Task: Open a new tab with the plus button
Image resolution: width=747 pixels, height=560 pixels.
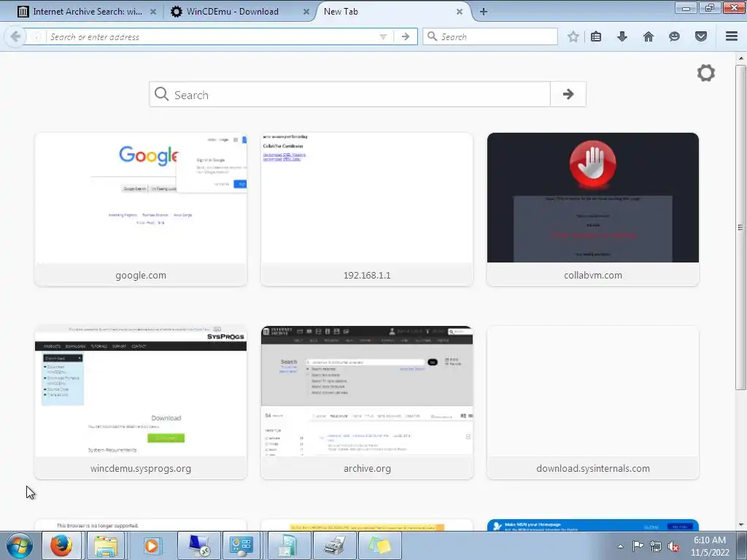Action: 483,12
